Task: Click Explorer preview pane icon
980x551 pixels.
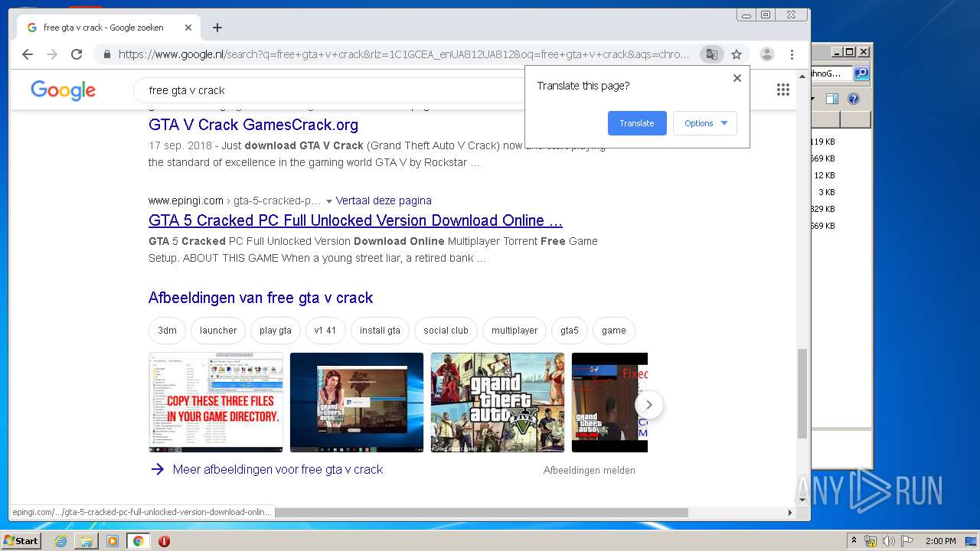Action: [x=833, y=99]
